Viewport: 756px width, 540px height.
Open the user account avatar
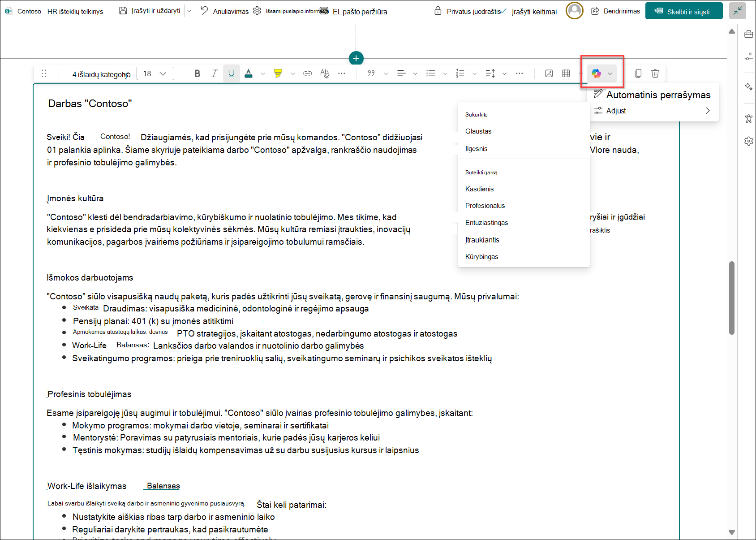(575, 10)
